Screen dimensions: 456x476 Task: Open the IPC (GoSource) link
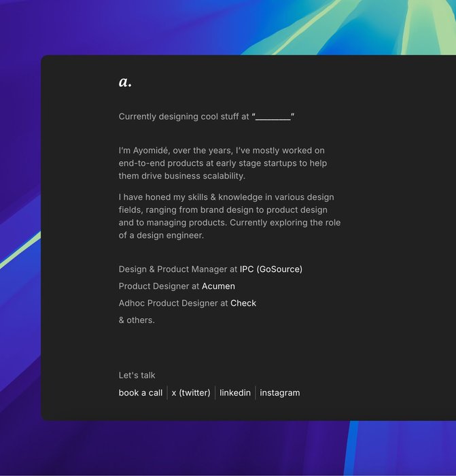click(270, 269)
